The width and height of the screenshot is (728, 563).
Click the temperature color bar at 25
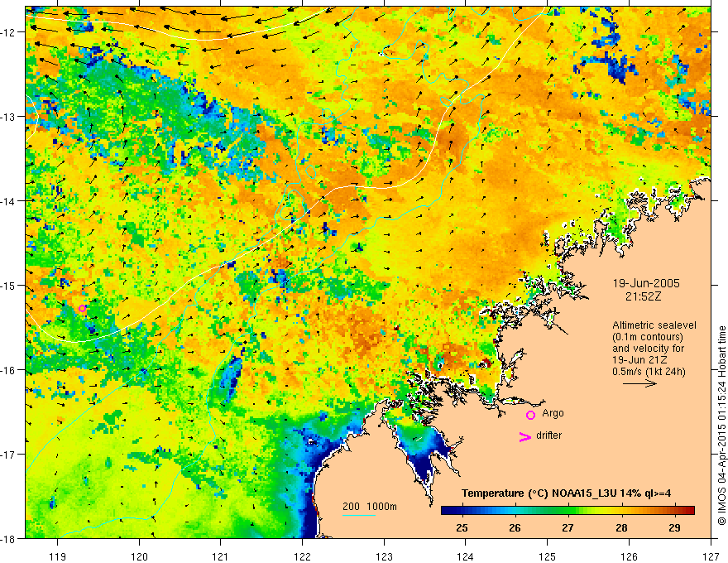(462, 510)
